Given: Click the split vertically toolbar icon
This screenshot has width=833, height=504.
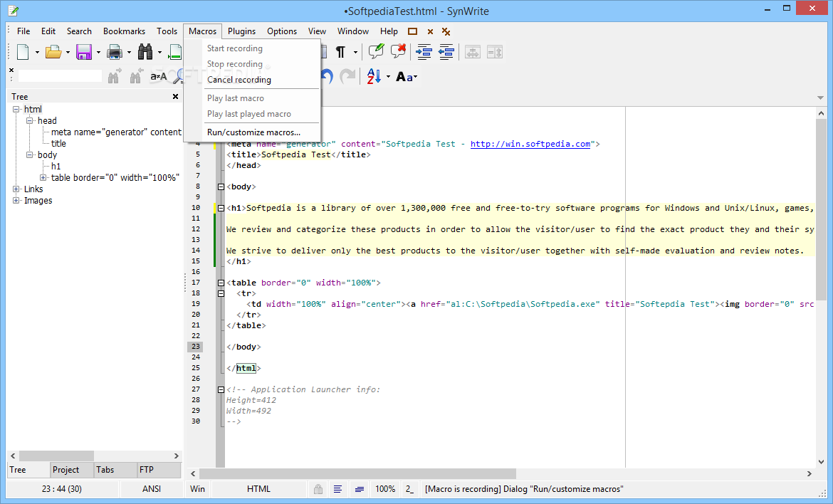Looking at the screenshot, I should (495, 52).
